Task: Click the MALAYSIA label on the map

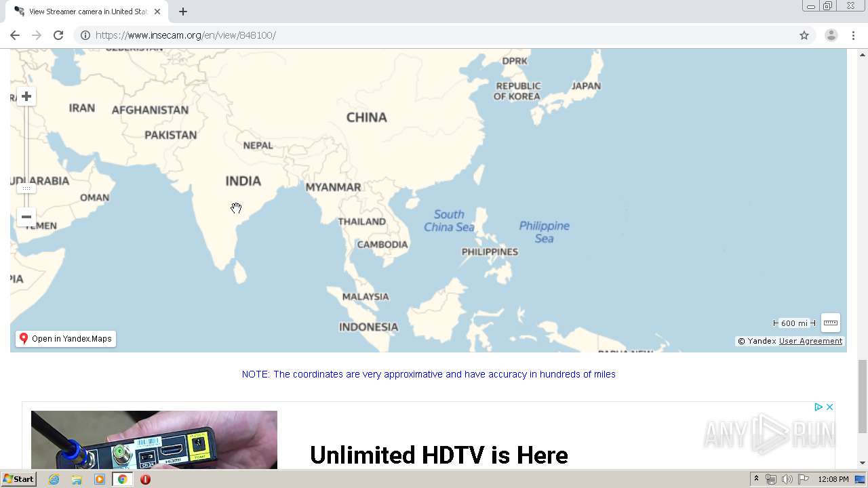Action: click(x=366, y=297)
